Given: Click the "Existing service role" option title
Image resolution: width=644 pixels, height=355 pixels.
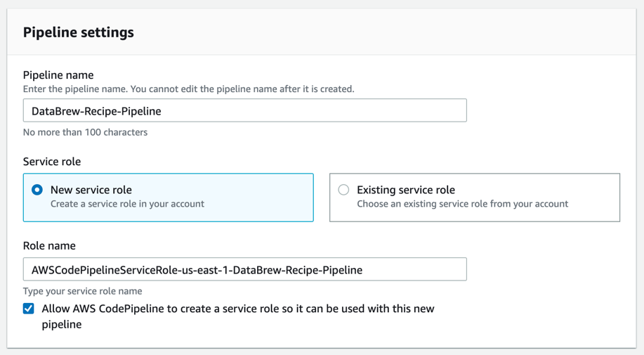Looking at the screenshot, I should tap(405, 190).
